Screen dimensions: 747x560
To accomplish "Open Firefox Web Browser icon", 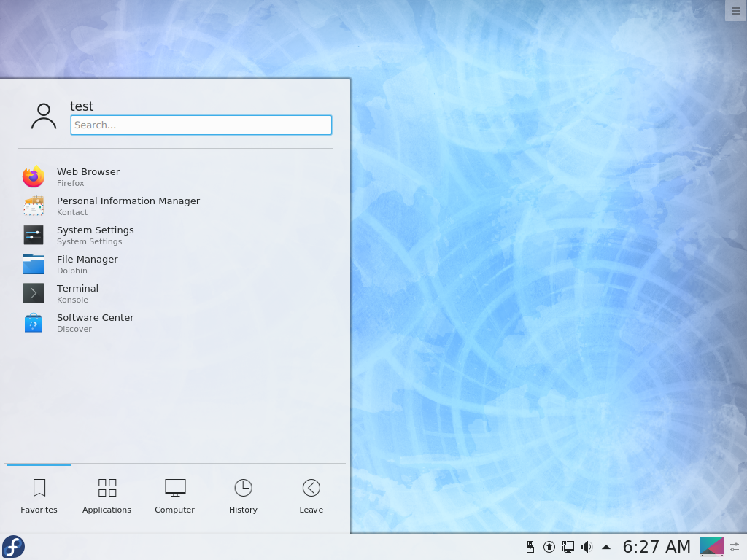I will (x=34, y=176).
